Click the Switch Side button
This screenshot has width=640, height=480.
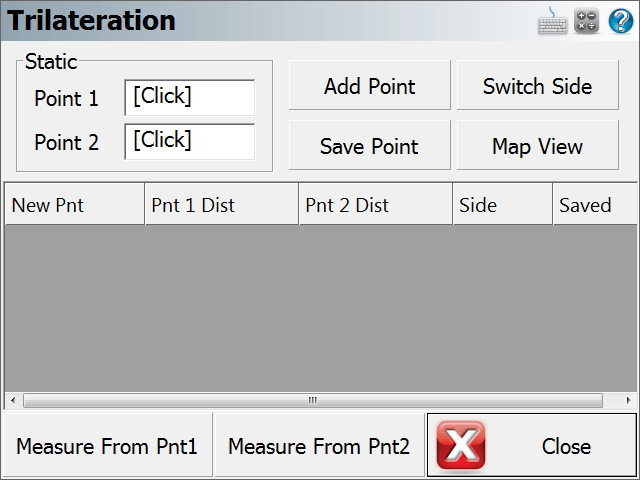538,85
